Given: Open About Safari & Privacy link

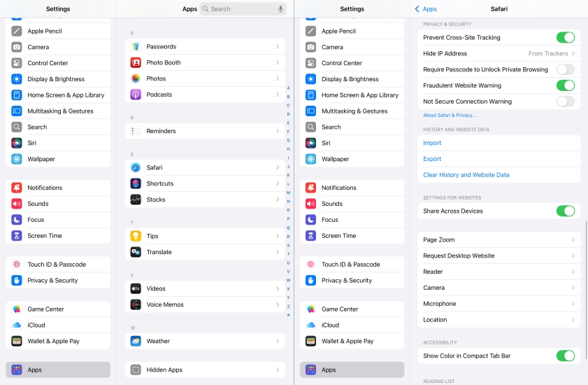Looking at the screenshot, I should 450,115.
